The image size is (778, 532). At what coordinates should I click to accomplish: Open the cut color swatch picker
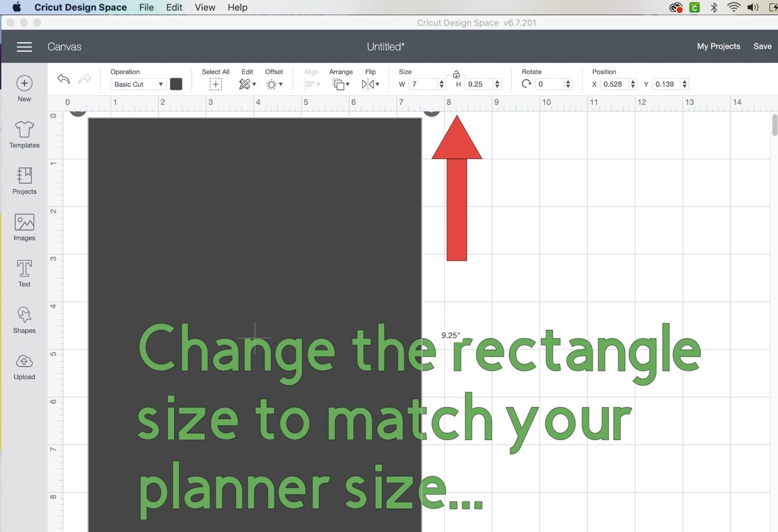point(176,84)
